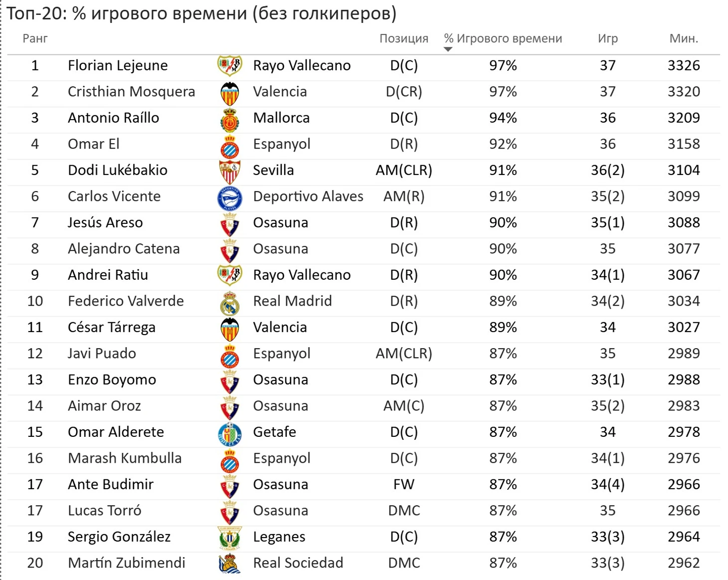This screenshot has width=728, height=580.
Task: Click the Getafe club crest icon
Action: [230, 433]
